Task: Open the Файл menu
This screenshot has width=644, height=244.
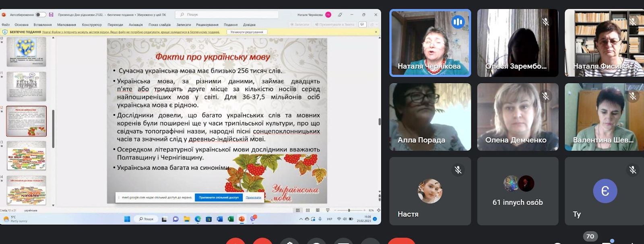Action: click(x=6, y=25)
